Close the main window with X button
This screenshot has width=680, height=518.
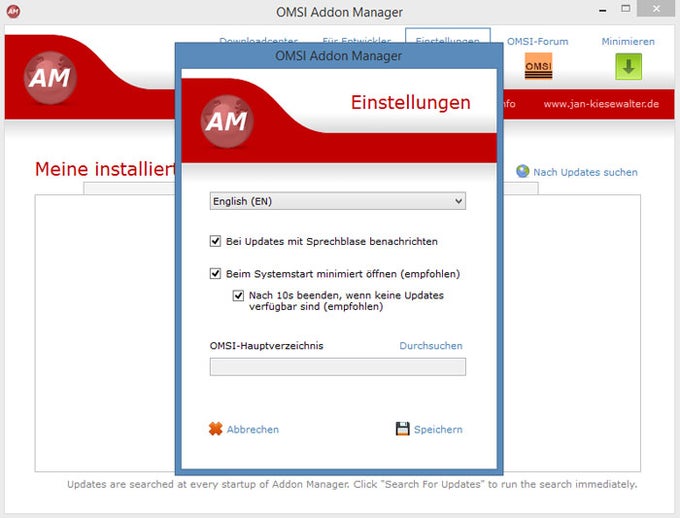(x=656, y=9)
